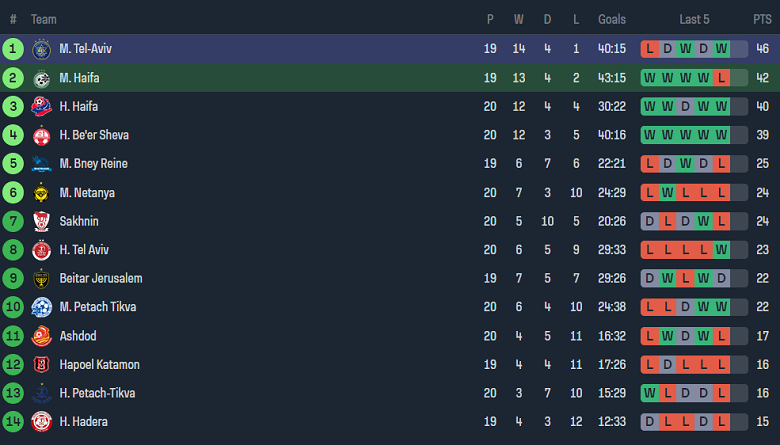Click the H. Be'er Sheva club logo
780x445 pixels.
click(41, 135)
